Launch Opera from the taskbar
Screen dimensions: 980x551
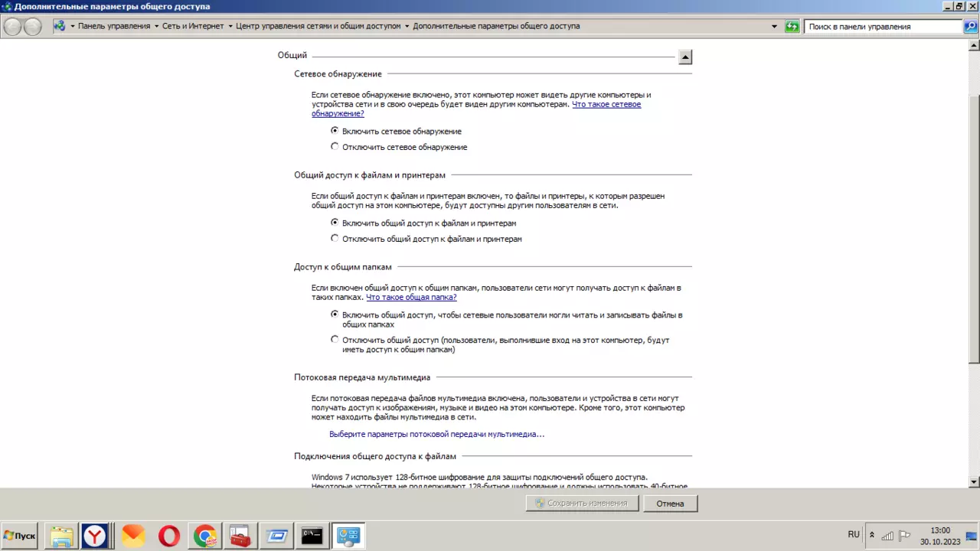(x=168, y=536)
